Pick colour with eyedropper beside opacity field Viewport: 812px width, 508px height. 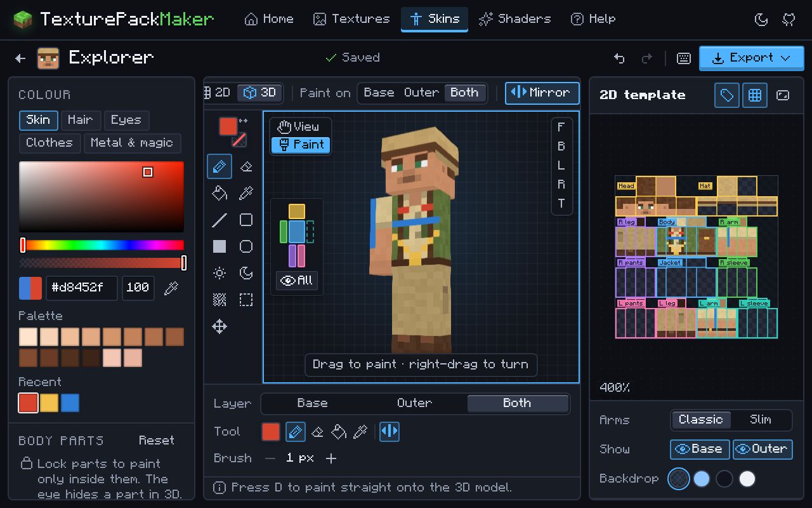[x=171, y=288]
